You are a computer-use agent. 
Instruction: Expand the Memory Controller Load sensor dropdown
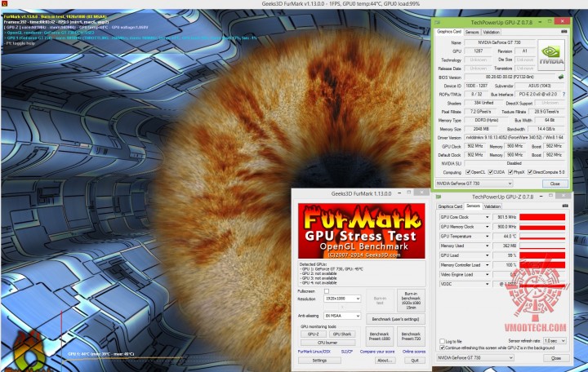point(487,265)
